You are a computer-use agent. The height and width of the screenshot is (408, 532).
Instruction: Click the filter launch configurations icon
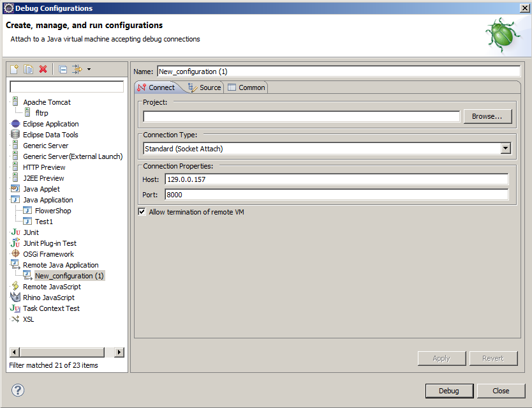coord(77,69)
